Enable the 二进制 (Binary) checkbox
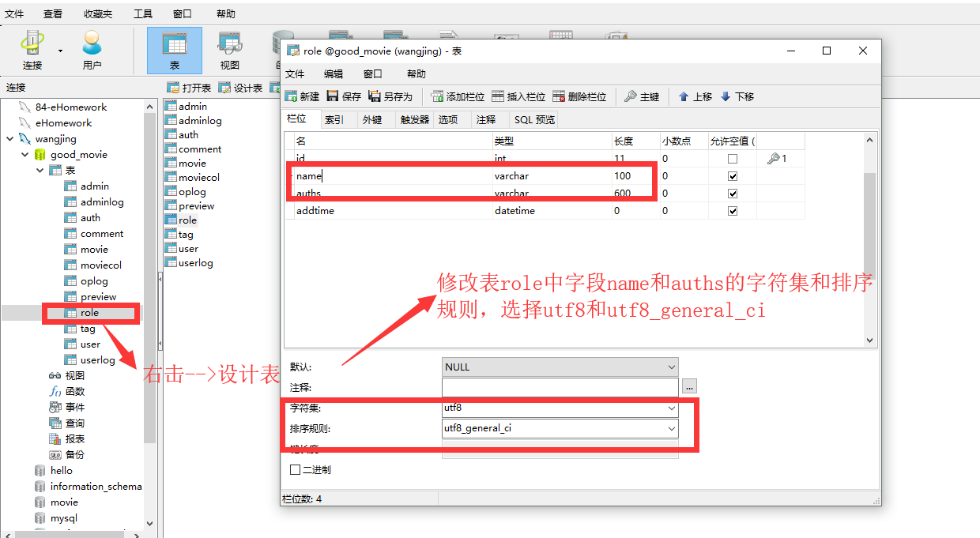The width and height of the screenshot is (980, 538). [296, 469]
